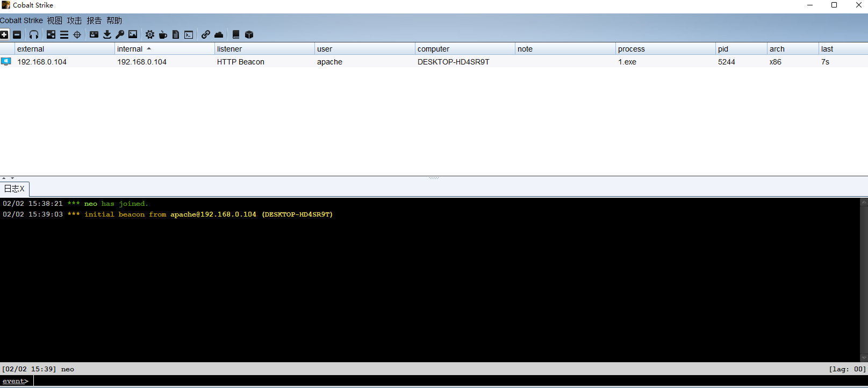Click the coffee cup Java applet icon

tap(163, 34)
